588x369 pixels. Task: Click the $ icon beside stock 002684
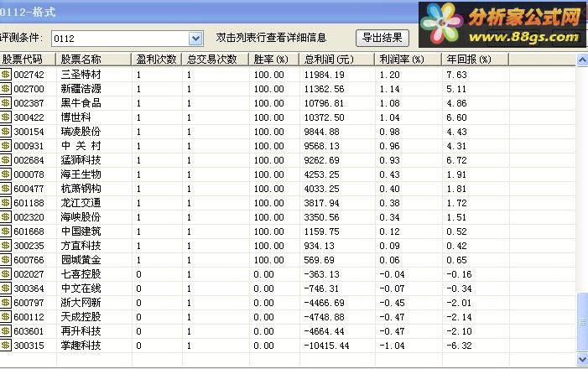[6, 159]
